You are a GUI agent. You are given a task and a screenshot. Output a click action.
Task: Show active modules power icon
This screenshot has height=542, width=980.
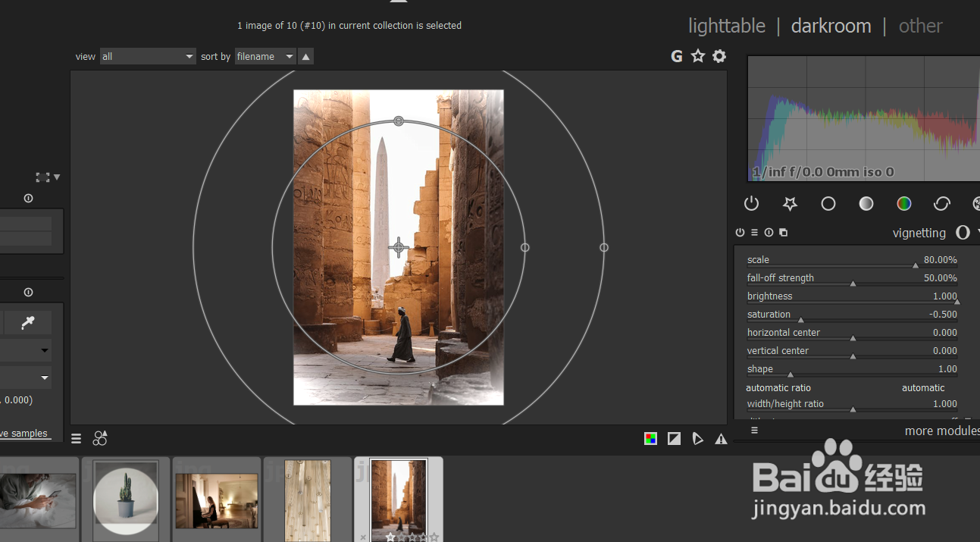pos(751,203)
